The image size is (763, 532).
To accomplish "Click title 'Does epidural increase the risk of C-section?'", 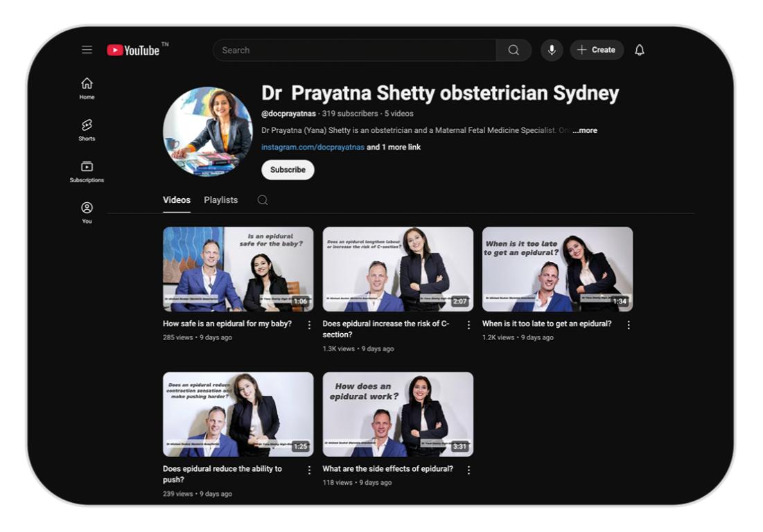I will click(386, 329).
